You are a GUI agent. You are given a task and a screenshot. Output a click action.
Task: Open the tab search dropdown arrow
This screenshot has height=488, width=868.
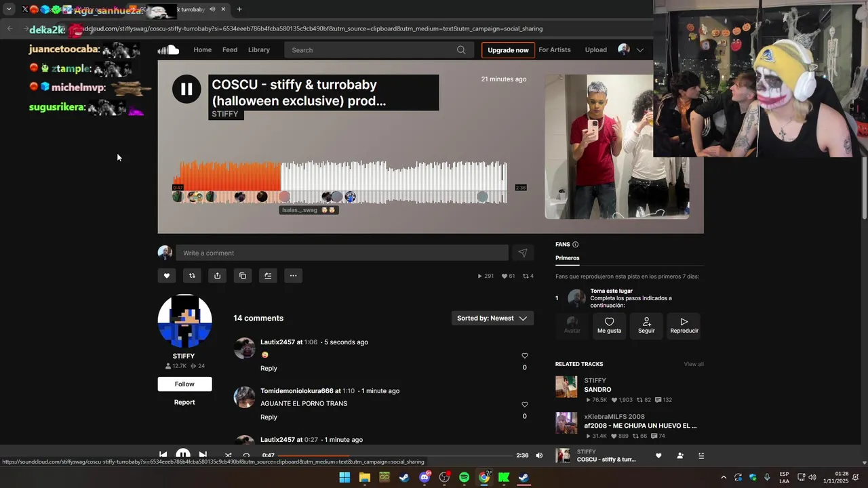click(x=9, y=9)
